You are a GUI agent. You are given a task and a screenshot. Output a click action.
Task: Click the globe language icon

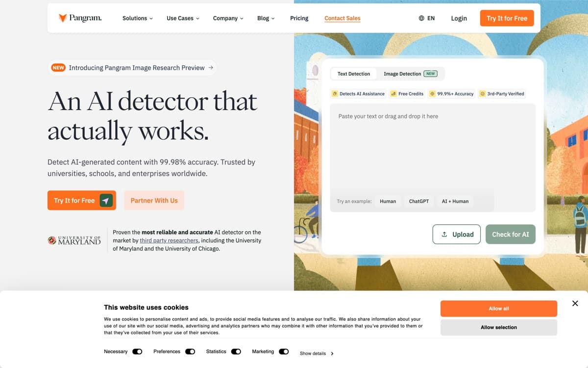click(421, 18)
